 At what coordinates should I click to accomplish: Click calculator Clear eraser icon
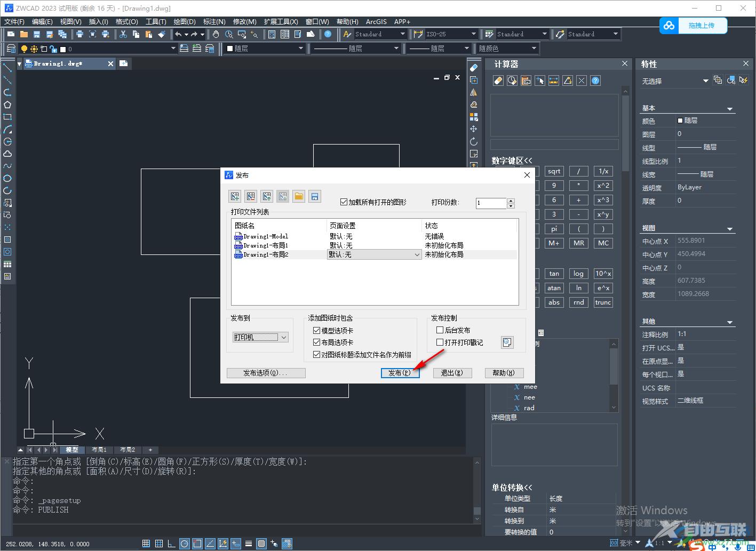[498, 81]
